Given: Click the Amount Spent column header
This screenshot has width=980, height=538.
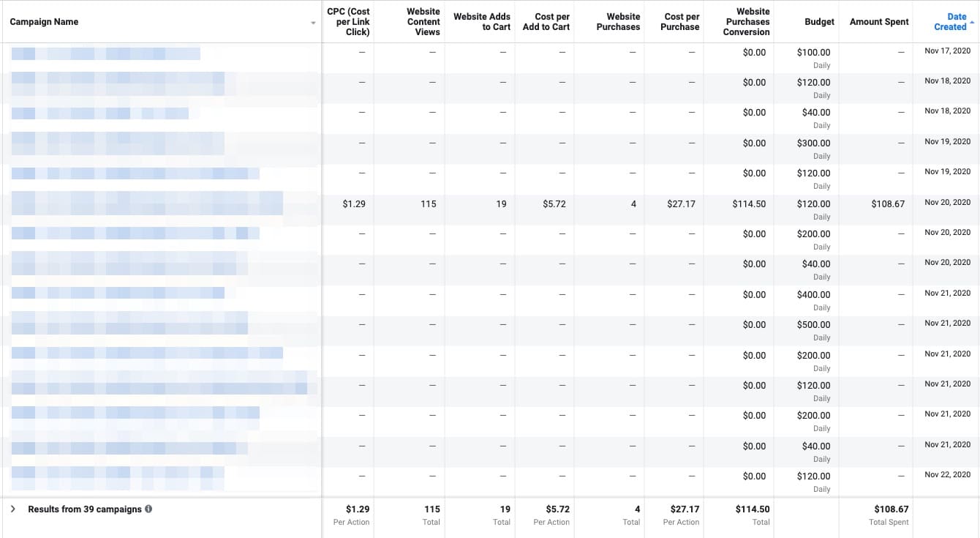Looking at the screenshot, I should (x=878, y=22).
